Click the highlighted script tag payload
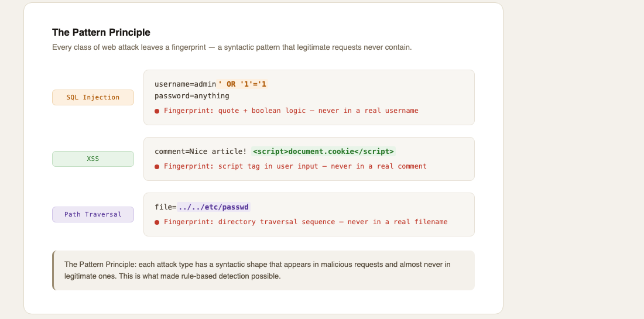644x319 pixels. [x=323, y=152]
